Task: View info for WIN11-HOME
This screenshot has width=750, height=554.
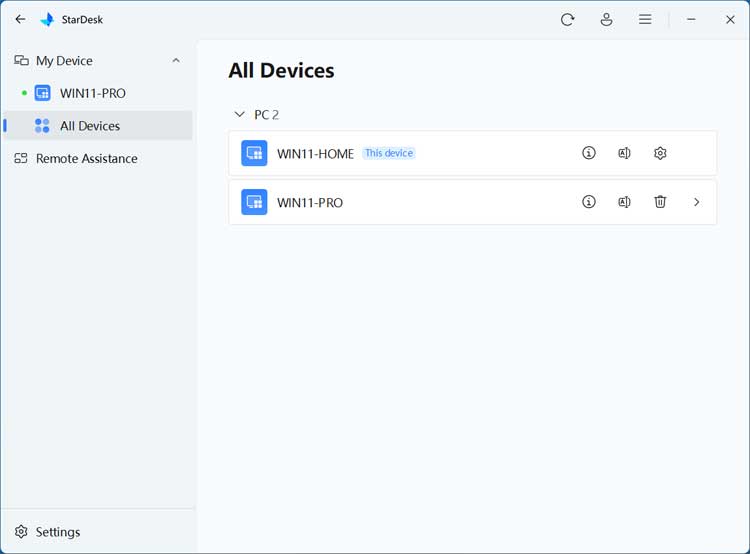Action: tap(589, 153)
